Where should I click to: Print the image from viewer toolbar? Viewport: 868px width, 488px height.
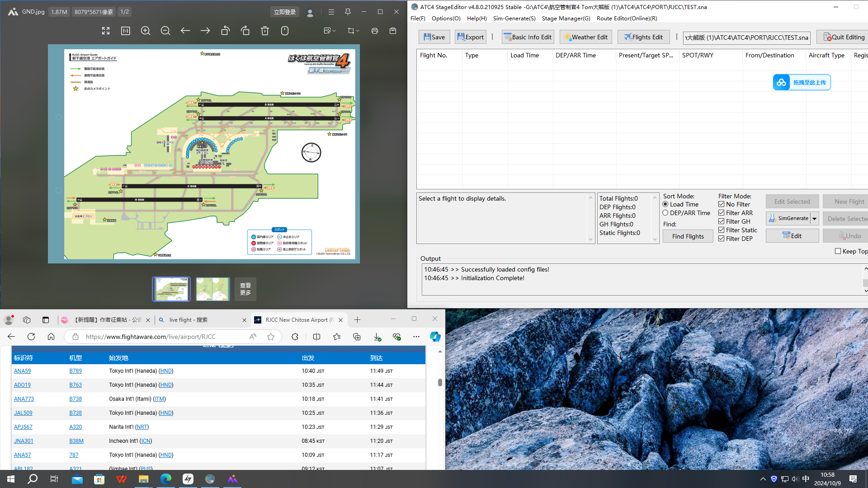pyautogui.click(x=375, y=31)
